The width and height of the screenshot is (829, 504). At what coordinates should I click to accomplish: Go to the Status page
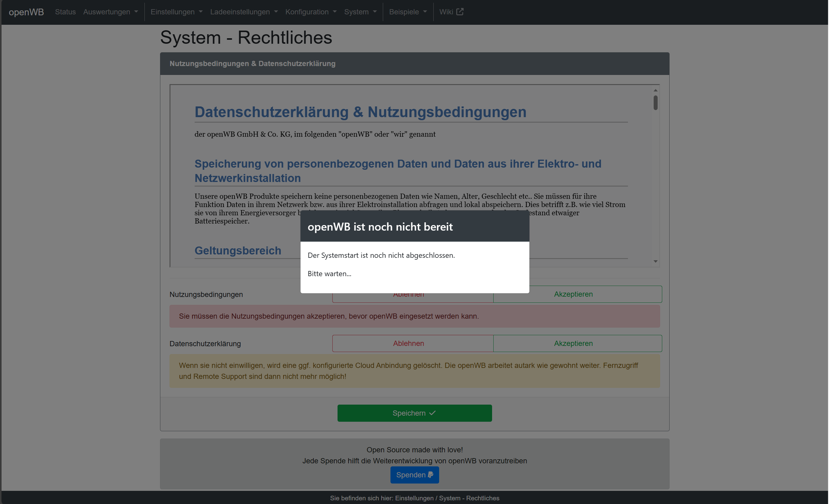tap(65, 12)
